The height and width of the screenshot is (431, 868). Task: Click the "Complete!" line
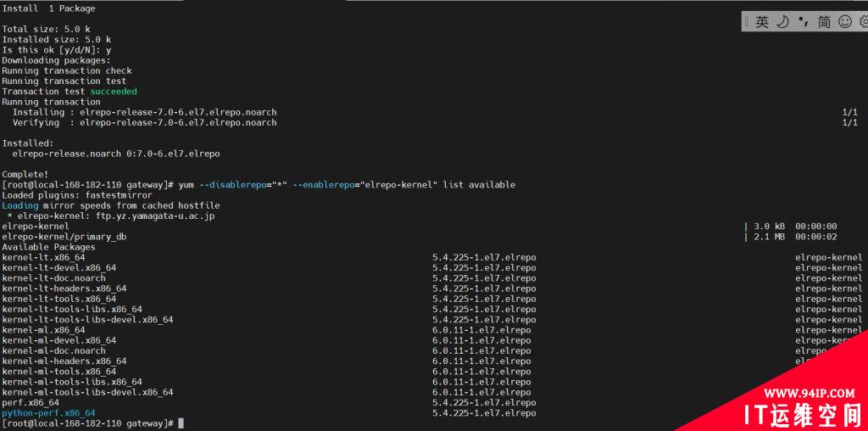tap(25, 174)
